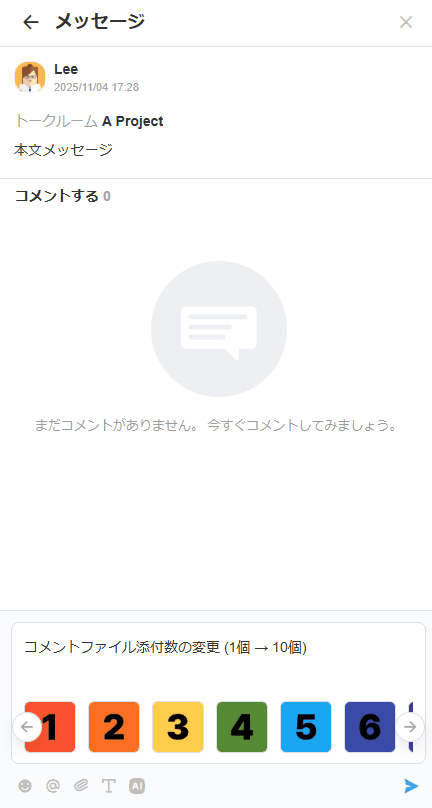The image size is (432, 808).
Task: Open the AI assistant icon
Action: tap(137, 785)
